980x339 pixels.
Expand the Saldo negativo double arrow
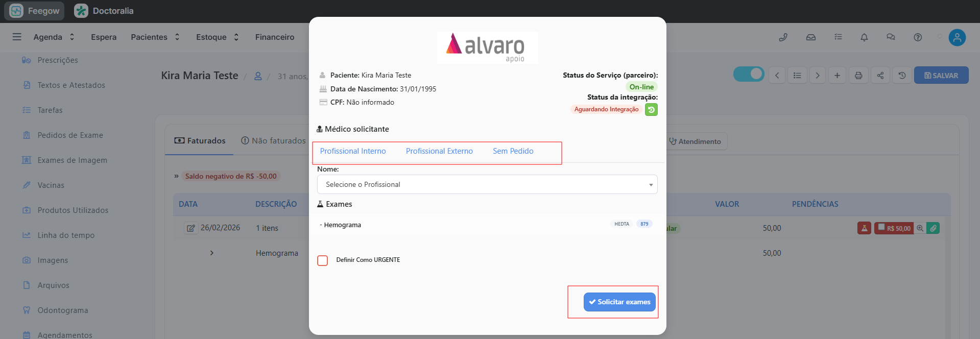(176, 176)
